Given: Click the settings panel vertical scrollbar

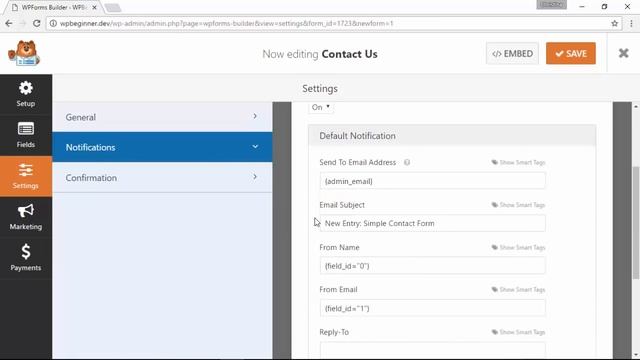Looking at the screenshot, I should coord(636,223).
